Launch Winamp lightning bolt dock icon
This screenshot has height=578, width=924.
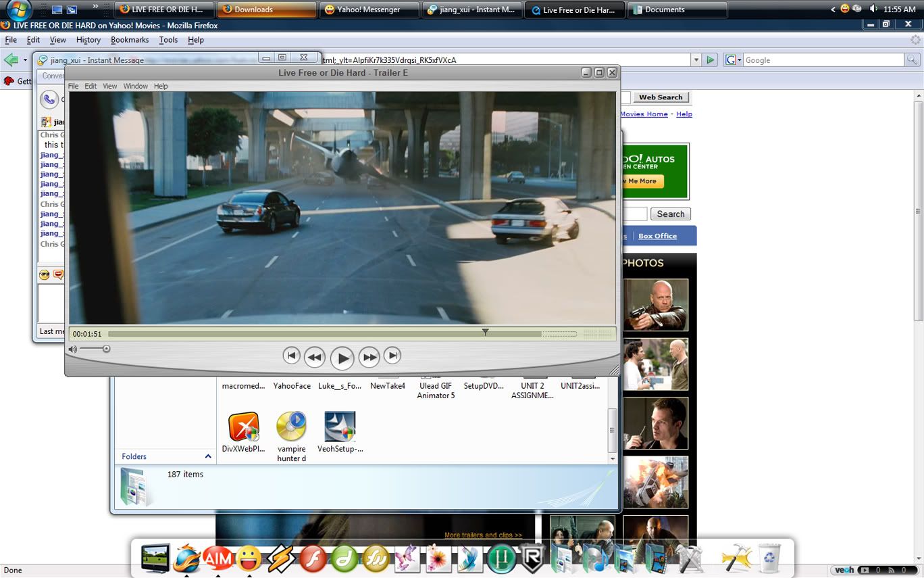[280, 558]
